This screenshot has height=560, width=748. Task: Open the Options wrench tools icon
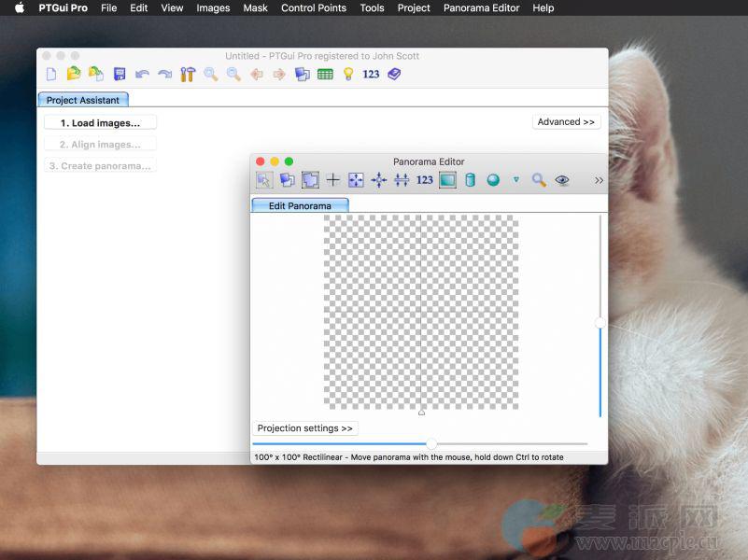[188, 74]
